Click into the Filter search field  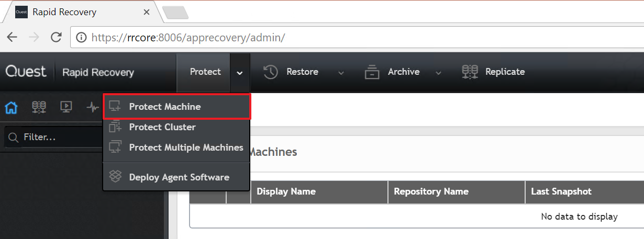(58, 138)
